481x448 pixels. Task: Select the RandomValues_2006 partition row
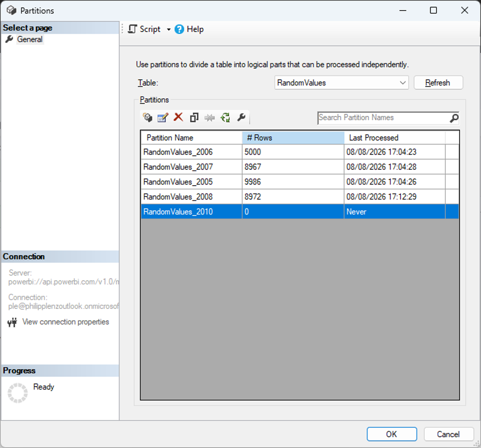click(x=300, y=152)
